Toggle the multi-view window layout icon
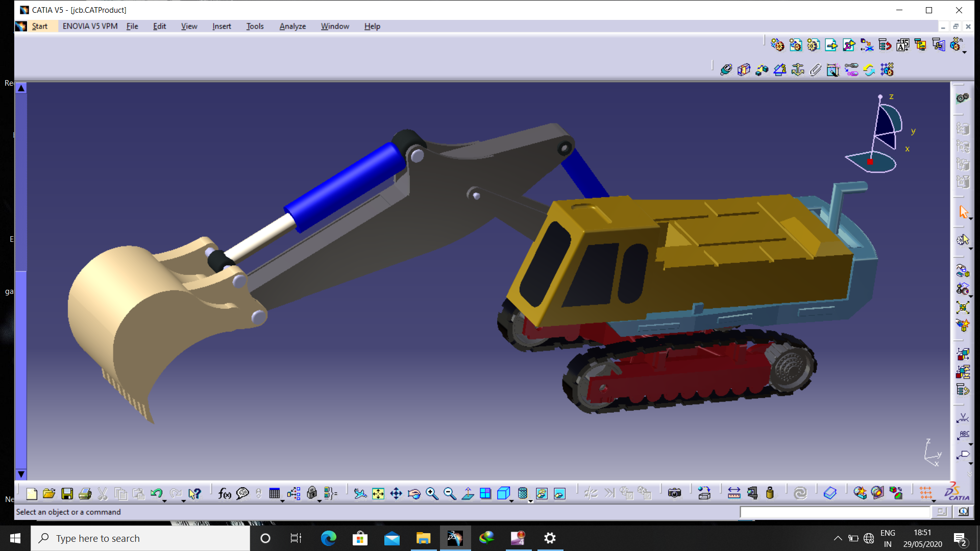Viewport: 980px width, 551px height. (x=485, y=493)
